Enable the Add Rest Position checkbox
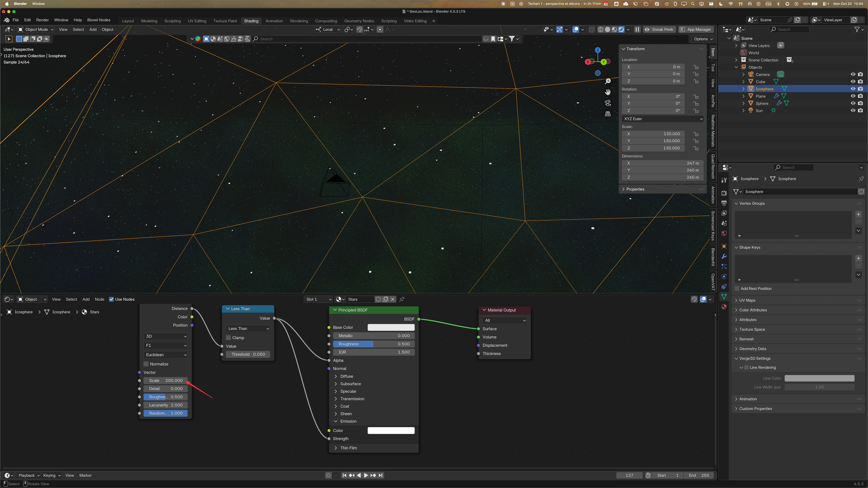 click(737, 289)
